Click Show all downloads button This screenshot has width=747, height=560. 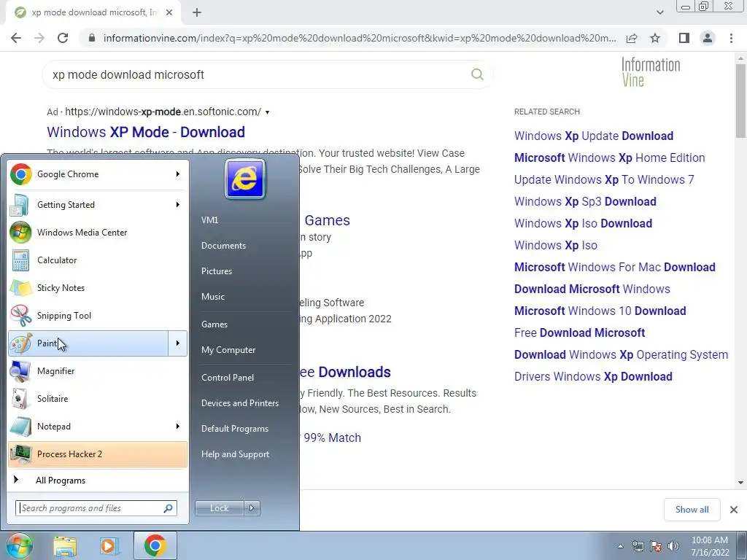[692, 510]
